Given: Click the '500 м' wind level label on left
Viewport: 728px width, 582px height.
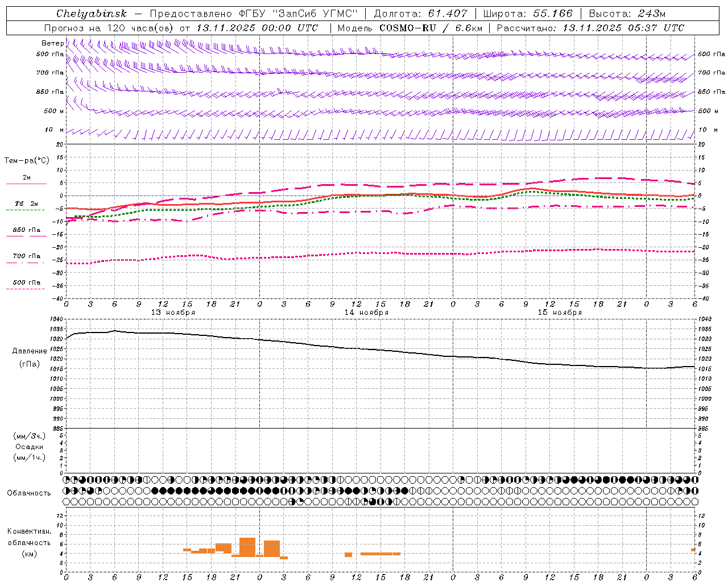Looking at the screenshot, I should click(x=54, y=111).
